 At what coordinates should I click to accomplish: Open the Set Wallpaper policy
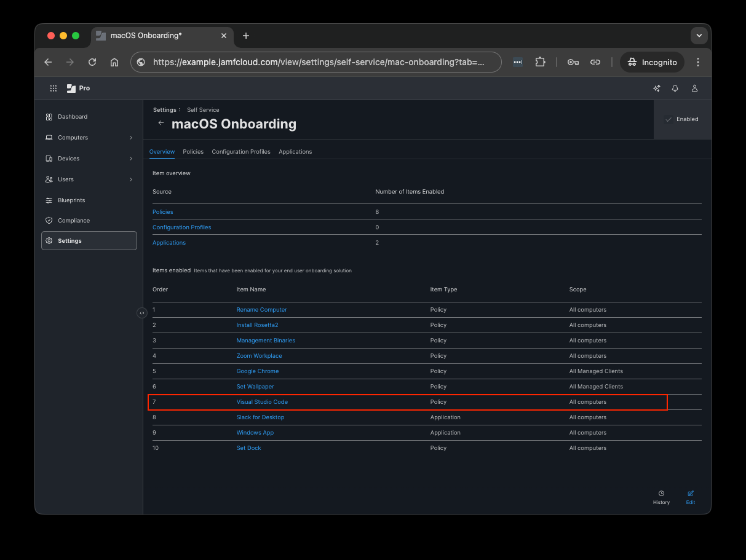tap(255, 387)
